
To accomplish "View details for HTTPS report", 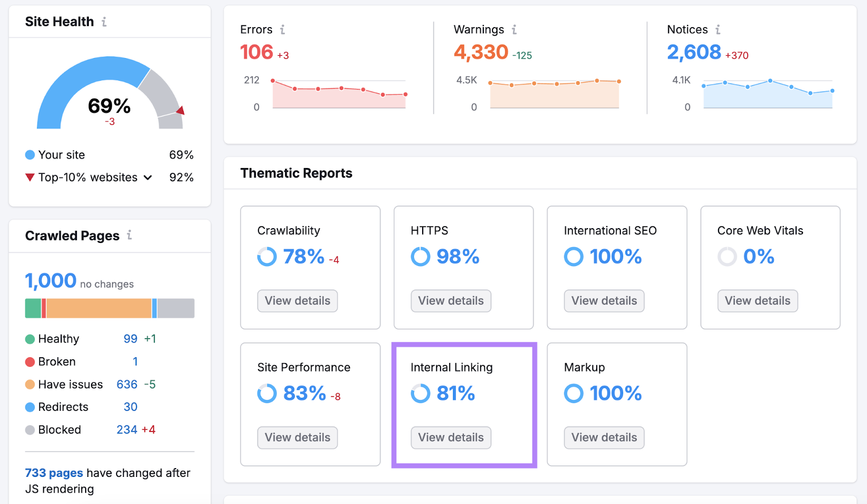I will [x=451, y=301].
